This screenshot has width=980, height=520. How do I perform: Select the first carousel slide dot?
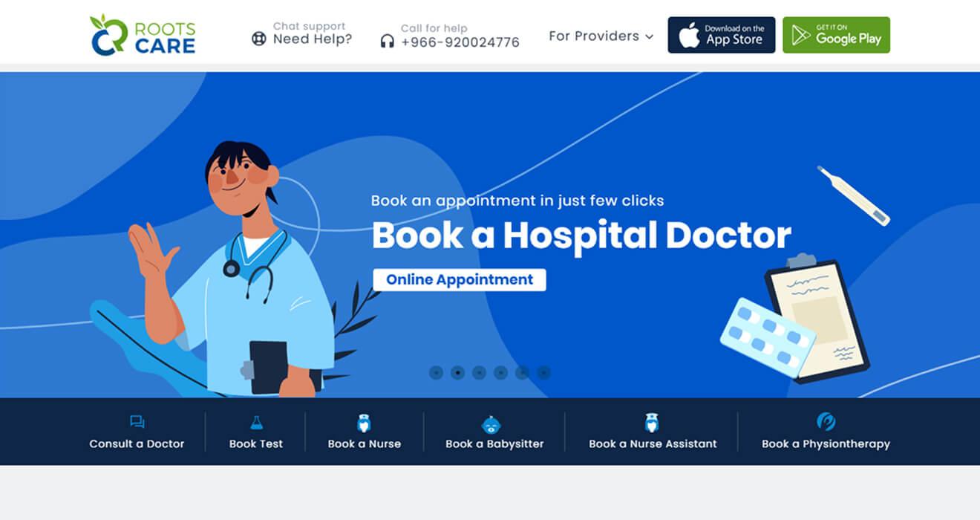click(436, 372)
